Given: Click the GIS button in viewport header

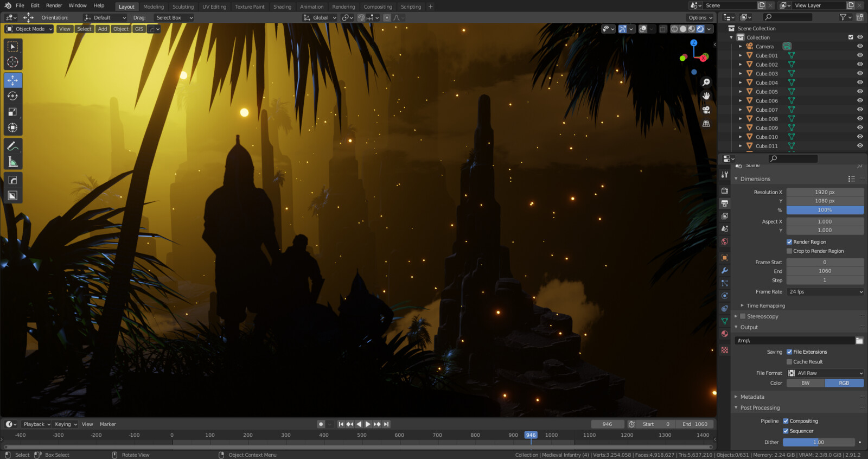Looking at the screenshot, I should point(139,29).
